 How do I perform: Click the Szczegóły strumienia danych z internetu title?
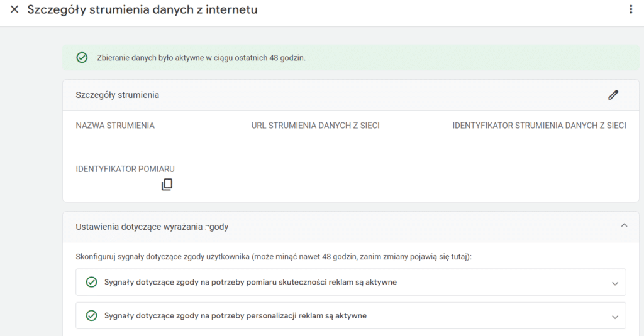tap(143, 9)
